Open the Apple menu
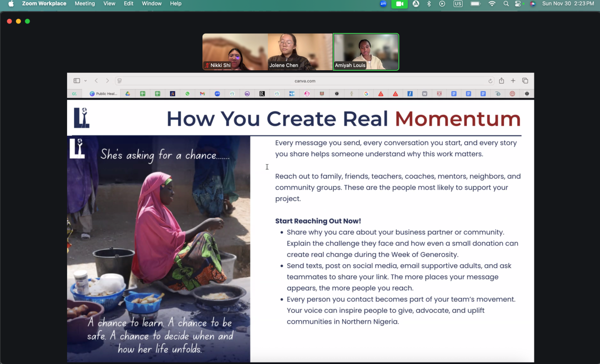The height and width of the screenshot is (364, 600). click(x=11, y=4)
